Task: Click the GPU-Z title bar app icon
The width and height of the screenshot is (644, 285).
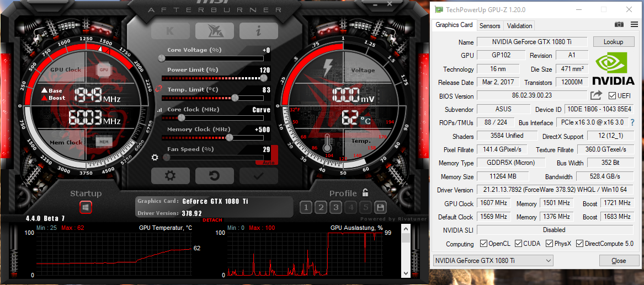Action: click(x=439, y=9)
